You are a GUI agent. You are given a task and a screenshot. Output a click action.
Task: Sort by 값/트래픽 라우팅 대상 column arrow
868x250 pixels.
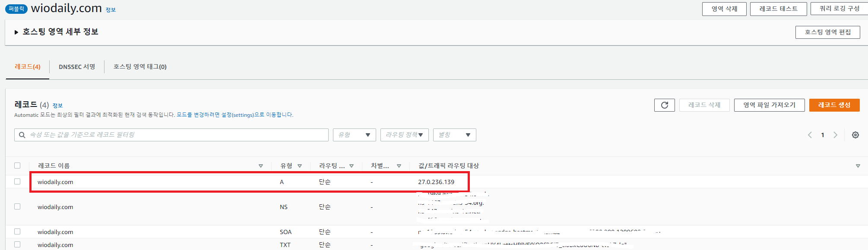tap(858, 166)
